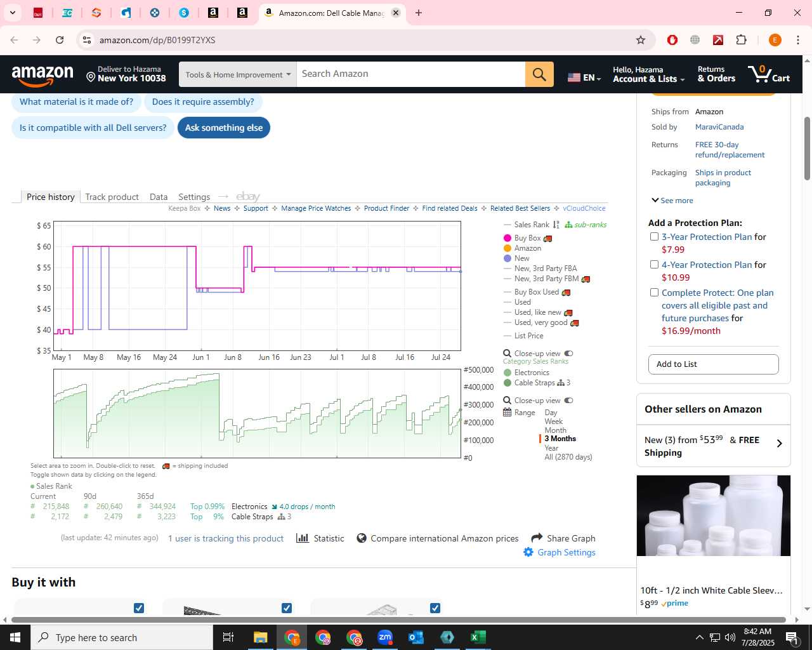This screenshot has width=812, height=650.
Task: Open the EN language selector
Action: pos(584,77)
